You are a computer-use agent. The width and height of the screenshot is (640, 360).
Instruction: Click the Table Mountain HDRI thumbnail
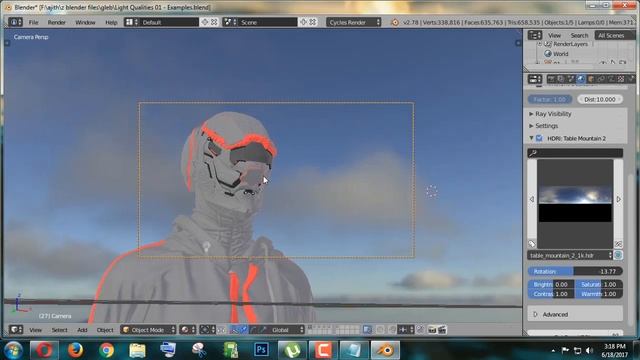coord(575,203)
